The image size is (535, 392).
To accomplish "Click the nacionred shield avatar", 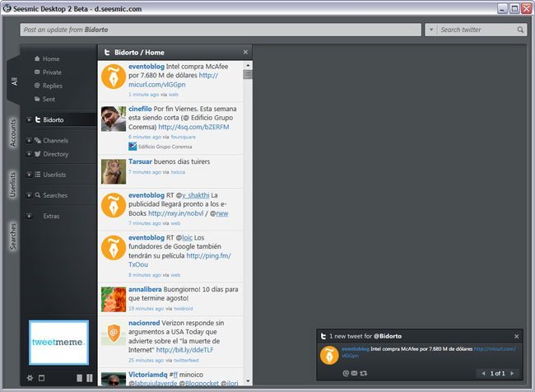I will click(114, 333).
